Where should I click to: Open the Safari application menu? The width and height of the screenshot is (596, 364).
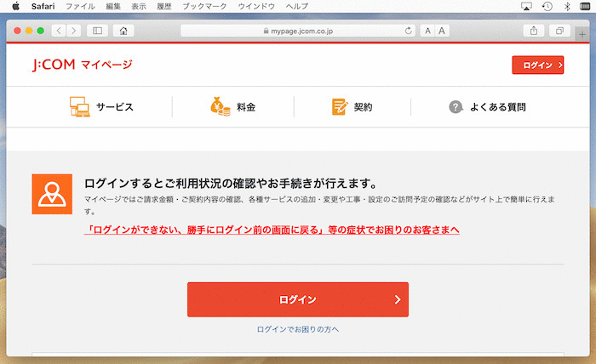coord(43,6)
